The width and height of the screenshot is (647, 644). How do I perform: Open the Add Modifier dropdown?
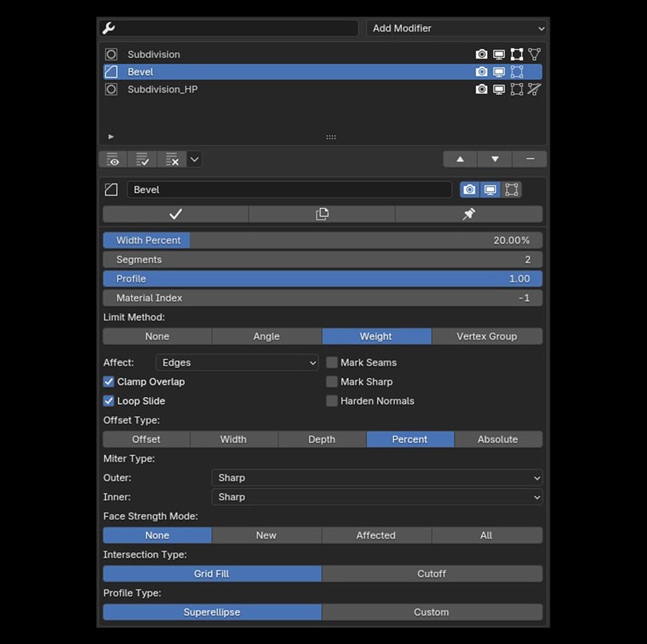coord(456,28)
